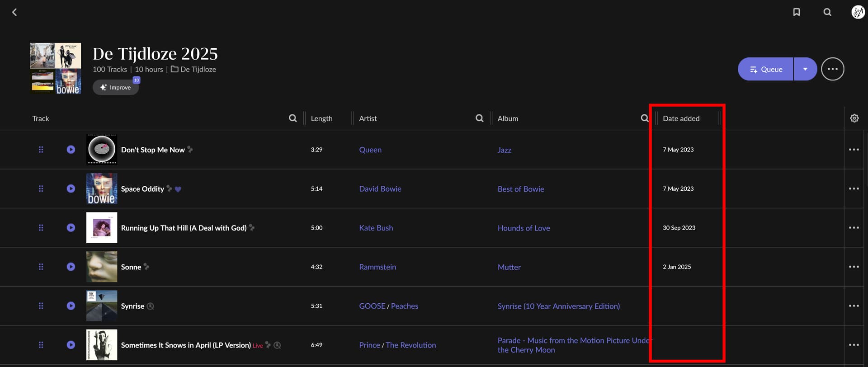The width and height of the screenshot is (868, 367).
Task: Open the user profile avatar
Action: click(x=858, y=12)
